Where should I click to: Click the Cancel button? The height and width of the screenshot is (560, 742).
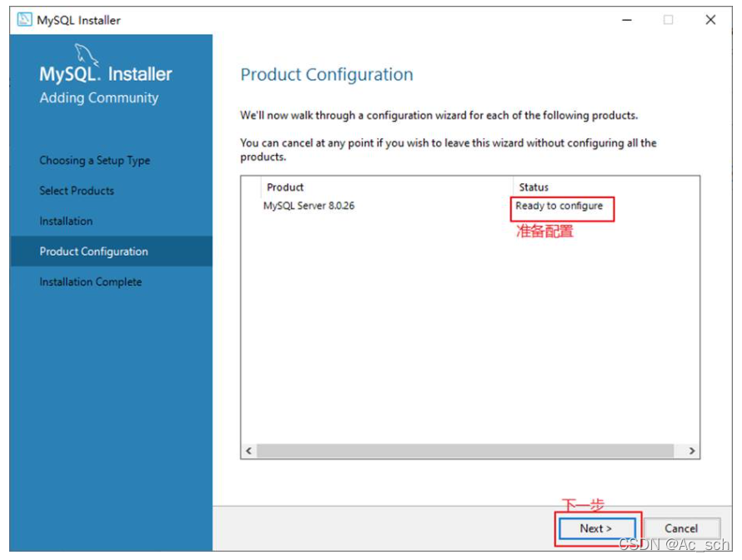[x=681, y=528]
